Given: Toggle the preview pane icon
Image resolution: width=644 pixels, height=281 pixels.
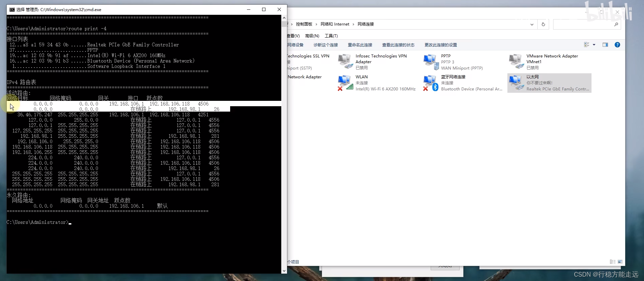Looking at the screenshot, I should pyautogui.click(x=605, y=45).
